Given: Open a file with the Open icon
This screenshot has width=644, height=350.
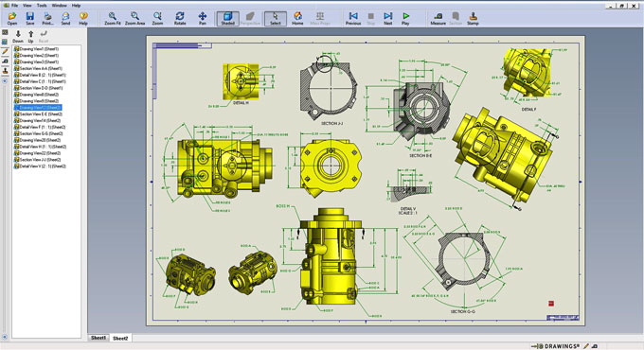Looking at the screenshot, I should (x=12, y=19).
